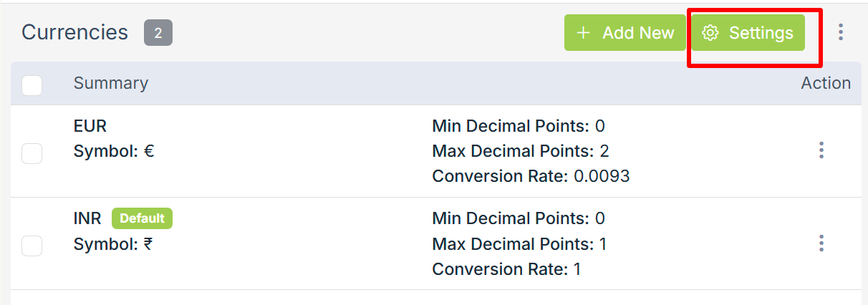Check the EUR currency row checkbox
This screenshot has height=305, width=868.
32,153
